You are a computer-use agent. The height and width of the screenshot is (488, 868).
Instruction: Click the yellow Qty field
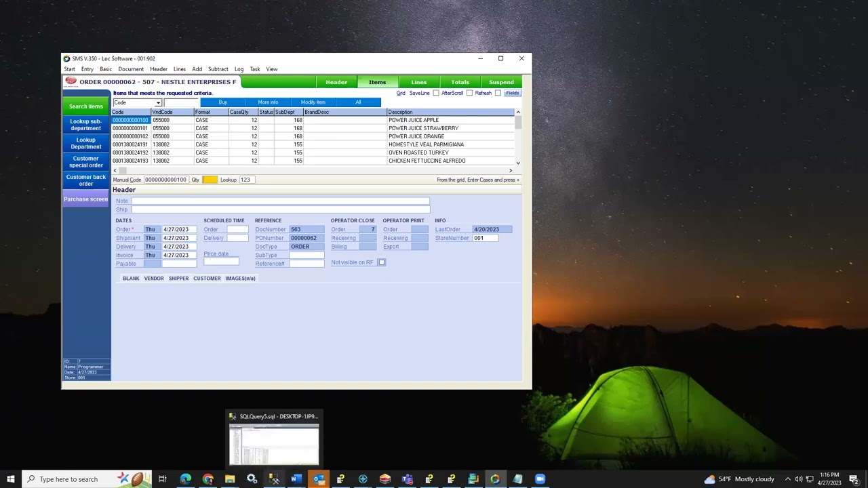pyautogui.click(x=210, y=180)
